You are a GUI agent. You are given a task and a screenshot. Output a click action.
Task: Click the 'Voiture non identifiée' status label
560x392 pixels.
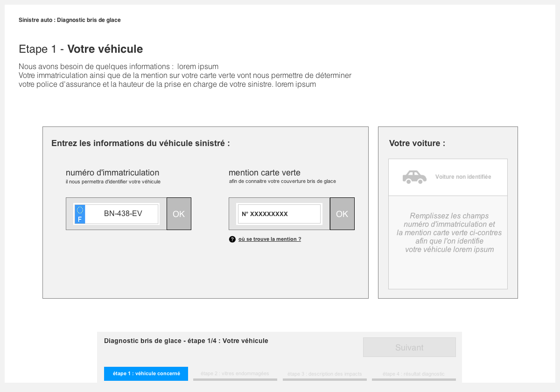click(463, 177)
